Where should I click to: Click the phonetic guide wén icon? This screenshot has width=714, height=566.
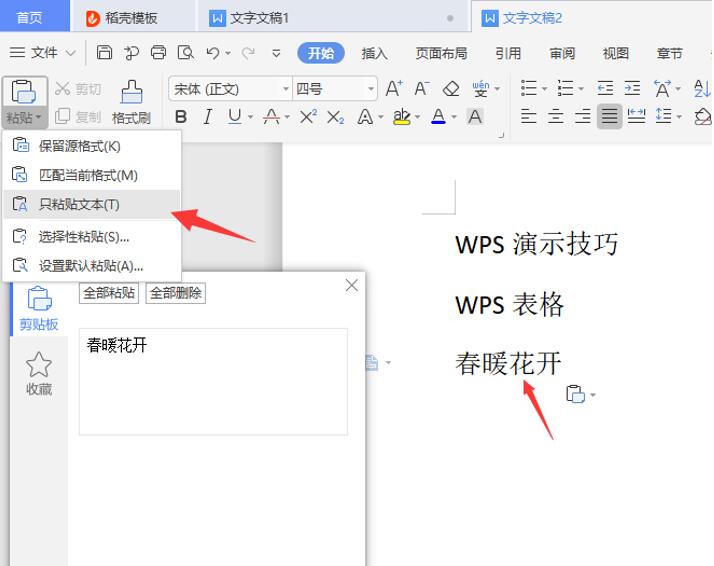point(481,89)
